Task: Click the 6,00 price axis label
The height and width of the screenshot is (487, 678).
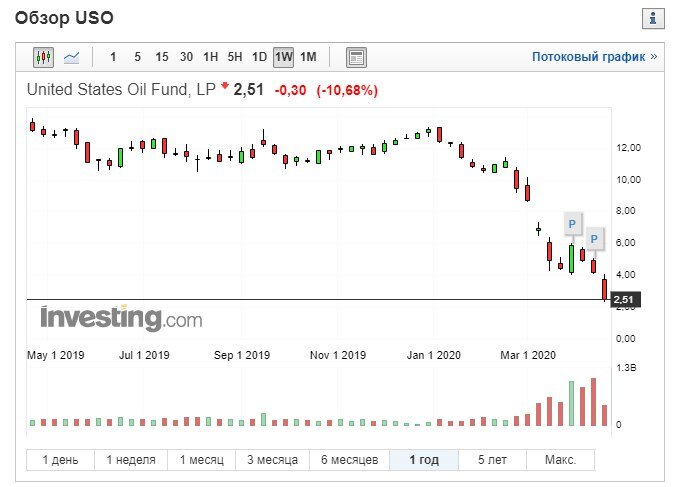Action: [626, 243]
